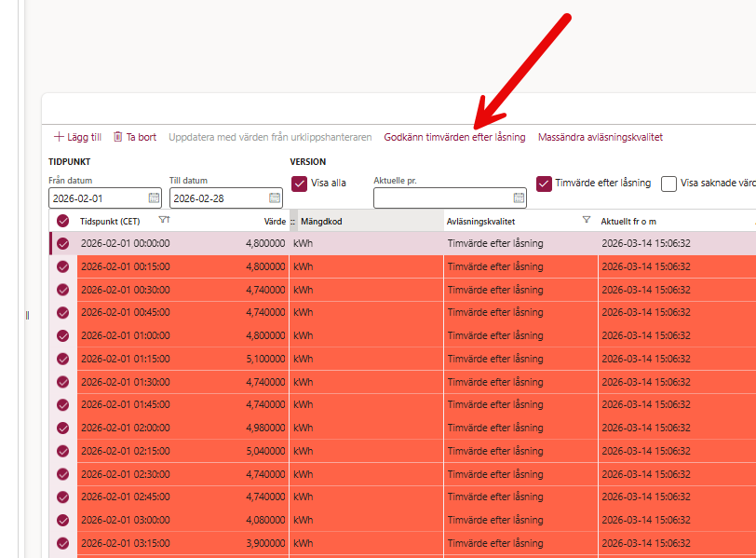Viewport: 756px width, 558px height.
Task: Click the Från datum input field
Action: point(98,198)
